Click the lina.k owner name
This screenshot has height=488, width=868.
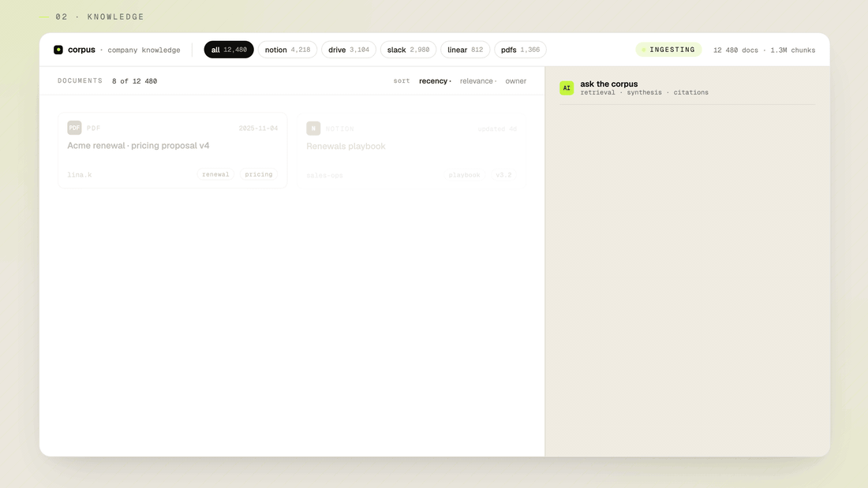click(x=80, y=175)
